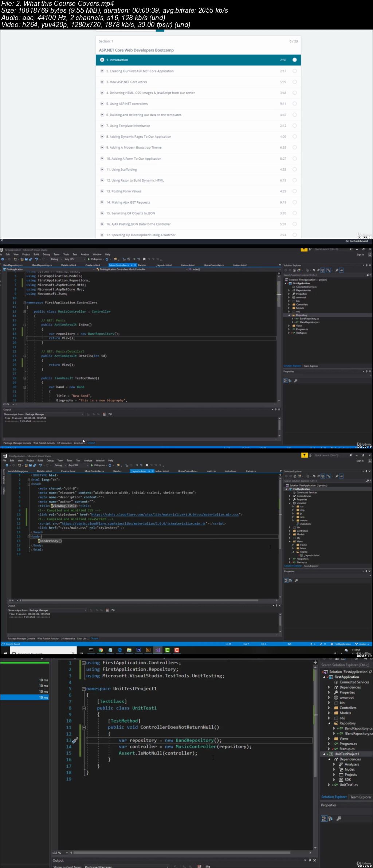Check completion circle for "6. Building and delivering our data"
This screenshot has width=373, height=868.
click(295, 115)
